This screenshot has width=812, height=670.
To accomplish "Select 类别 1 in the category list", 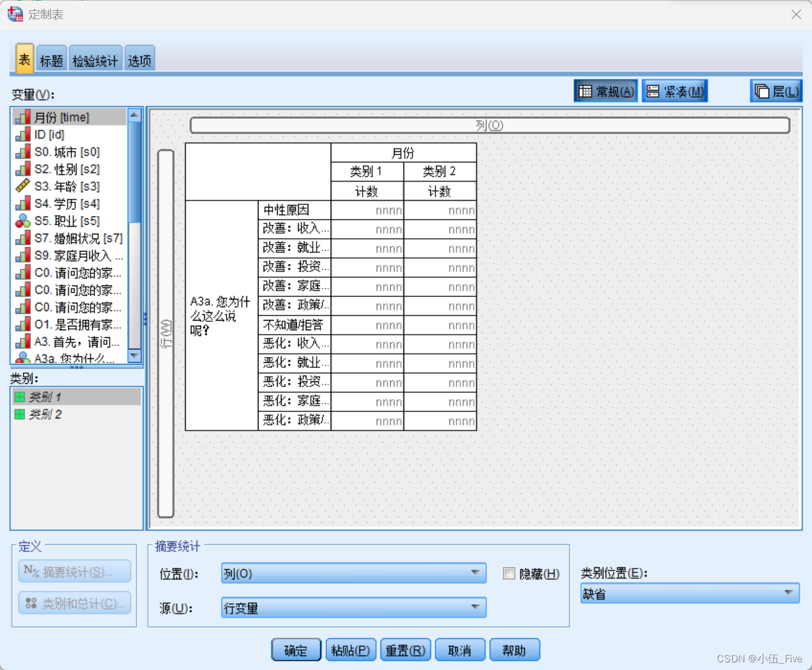I will click(76, 397).
